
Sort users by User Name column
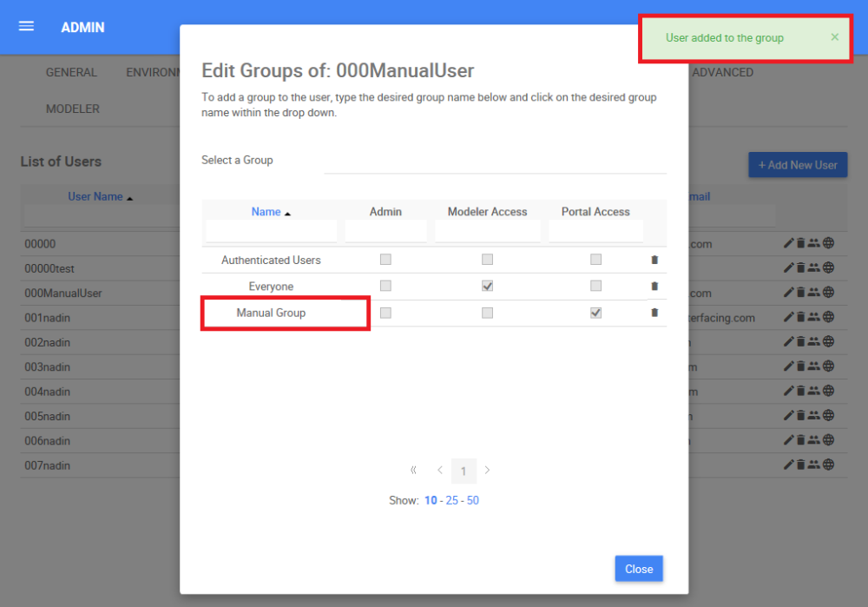(95, 196)
